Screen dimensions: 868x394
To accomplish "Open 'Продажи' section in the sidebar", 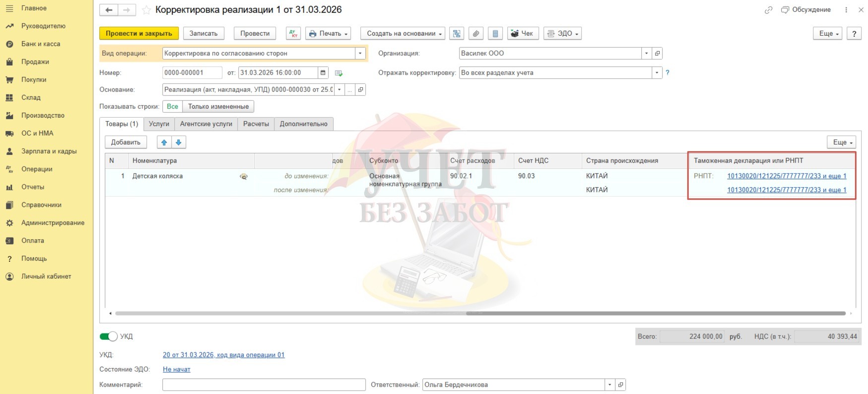I will [35, 62].
